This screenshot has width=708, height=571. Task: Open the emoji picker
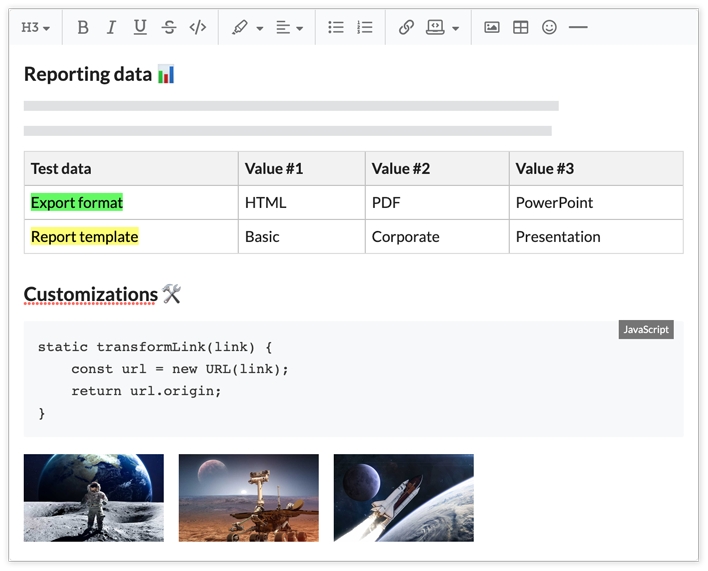pos(549,28)
